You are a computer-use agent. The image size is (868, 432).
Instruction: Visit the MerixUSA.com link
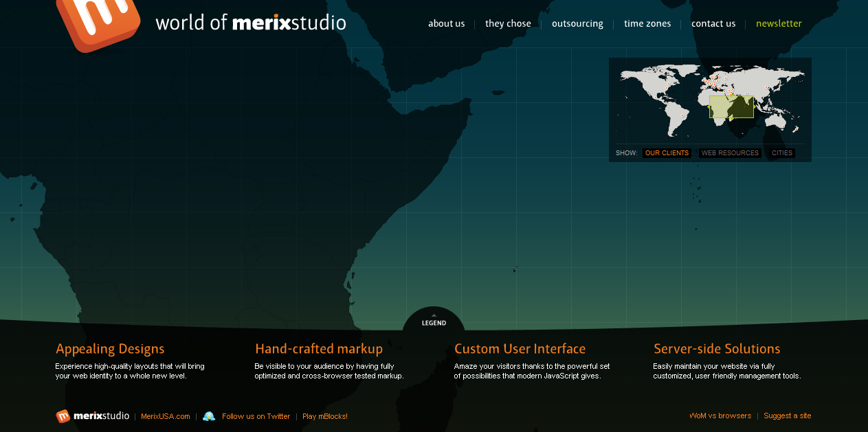tap(166, 416)
